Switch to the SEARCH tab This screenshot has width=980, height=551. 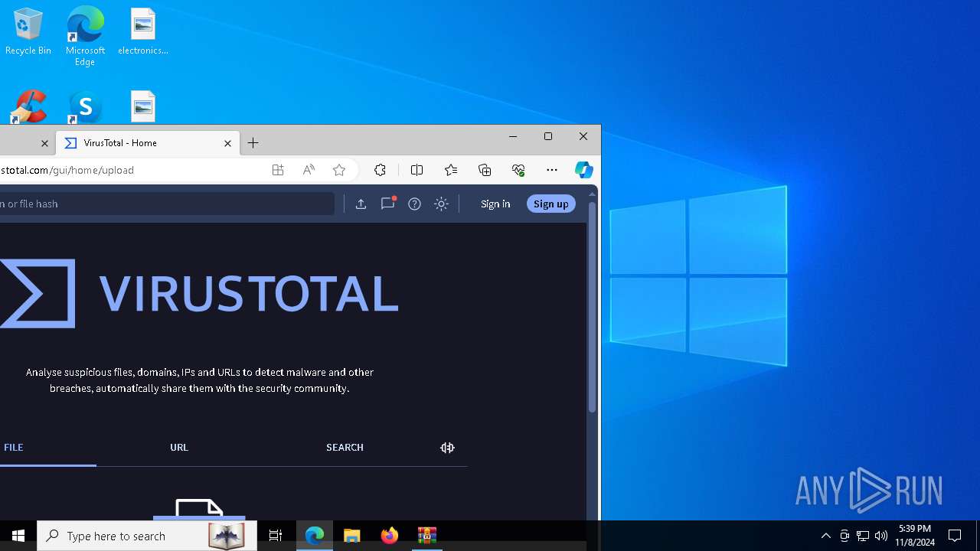pos(345,448)
